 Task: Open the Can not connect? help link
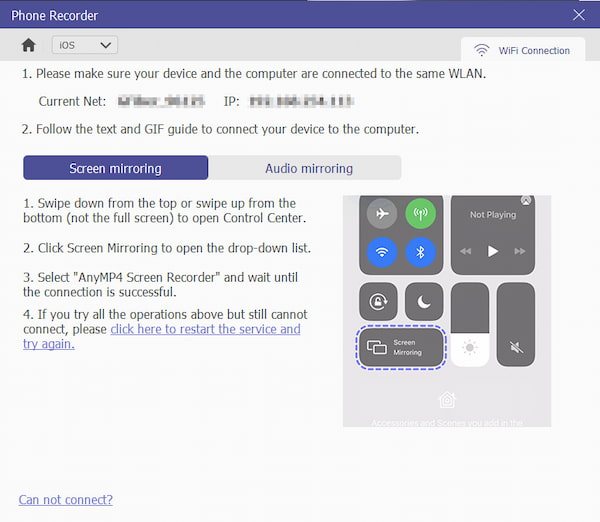pos(65,500)
